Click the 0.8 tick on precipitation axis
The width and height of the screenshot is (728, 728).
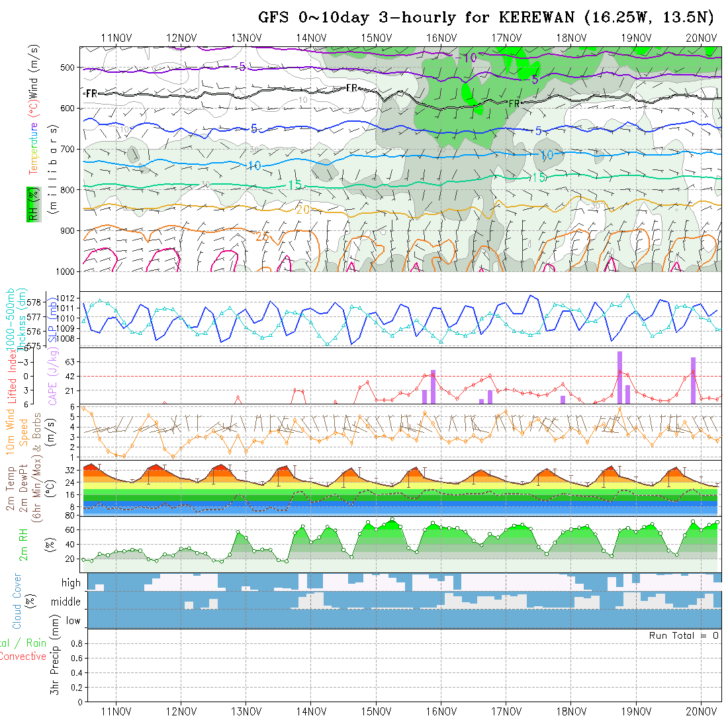(75, 643)
